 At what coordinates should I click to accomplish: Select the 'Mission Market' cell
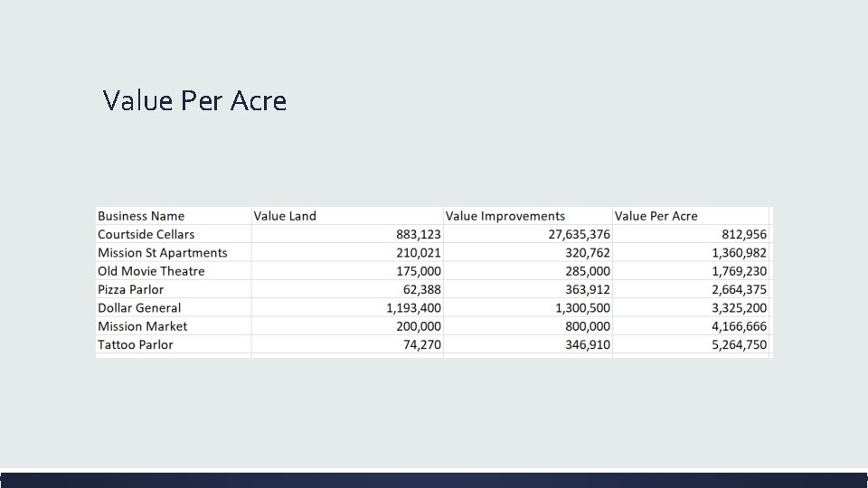tap(143, 326)
